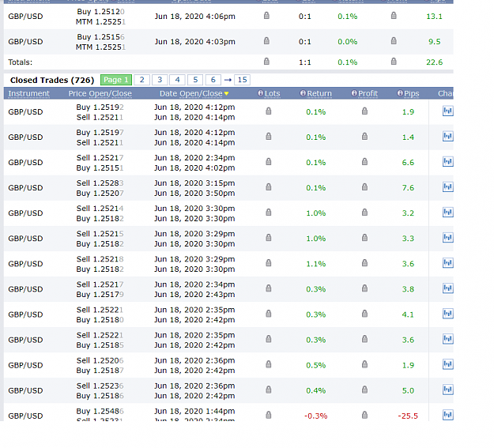The height and width of the screenshot is (448, 494).
Task: Click the Profit lock icon in the Totals row
Action: pos(394,62)
